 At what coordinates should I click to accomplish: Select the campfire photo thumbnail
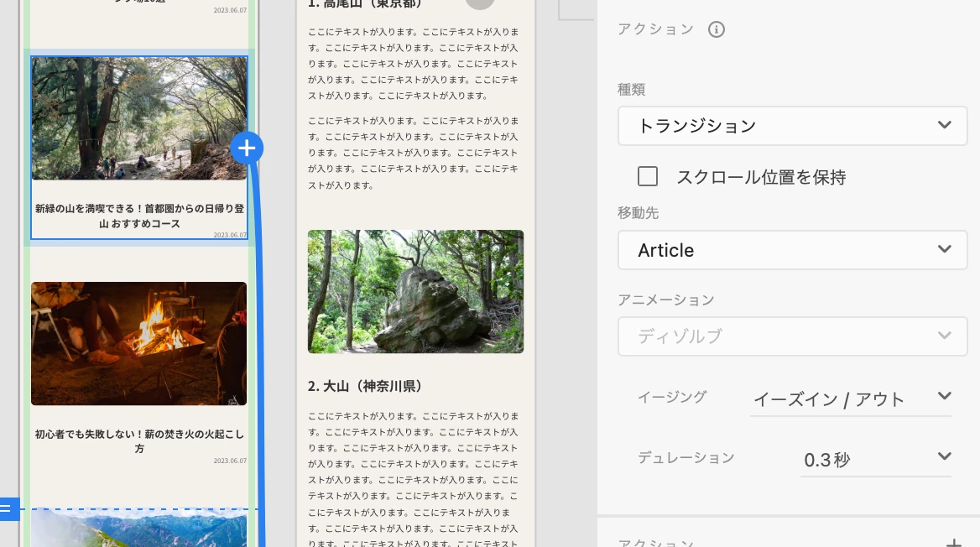pos(138,344)
